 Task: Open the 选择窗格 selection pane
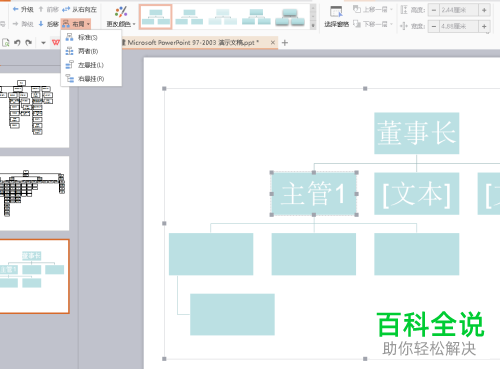[336, 17]
